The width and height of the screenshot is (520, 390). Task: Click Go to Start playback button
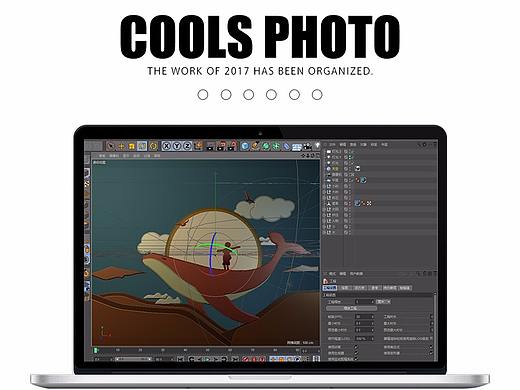click(x=180, y=359)
